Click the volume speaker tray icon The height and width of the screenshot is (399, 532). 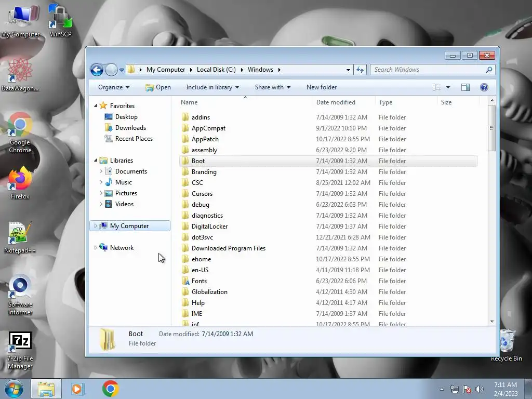pyautogui.click(x=480, y=389)
